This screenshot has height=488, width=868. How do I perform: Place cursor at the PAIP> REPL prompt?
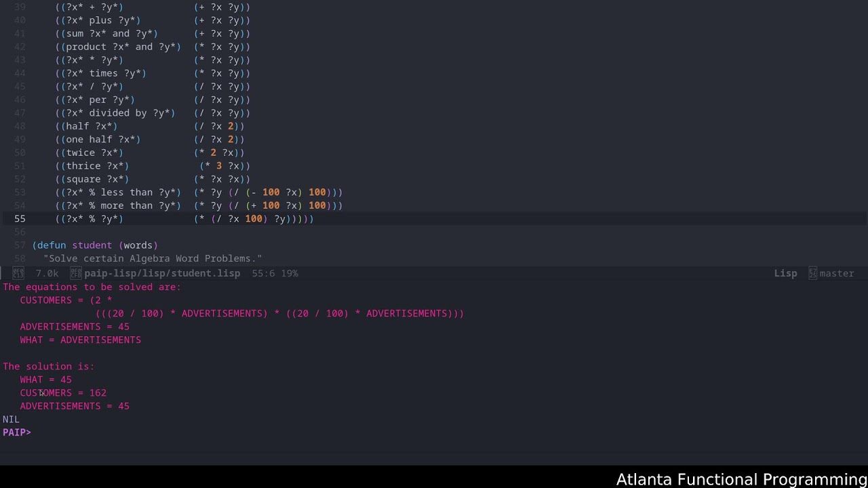tap(17, 432)
